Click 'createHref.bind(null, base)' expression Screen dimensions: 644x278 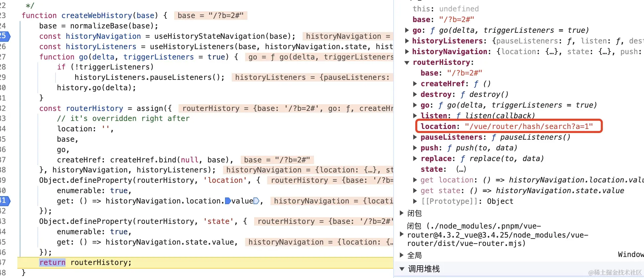[169, 160]
